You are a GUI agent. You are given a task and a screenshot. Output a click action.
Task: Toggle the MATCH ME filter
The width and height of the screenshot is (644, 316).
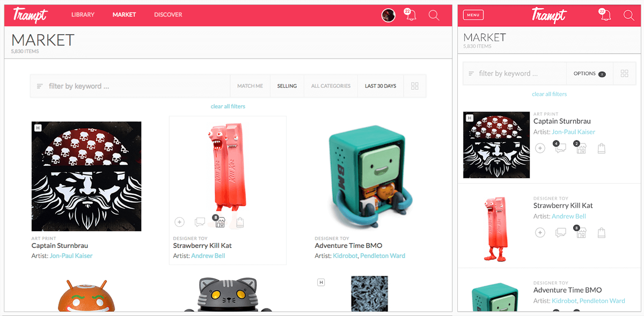point(250,86)
